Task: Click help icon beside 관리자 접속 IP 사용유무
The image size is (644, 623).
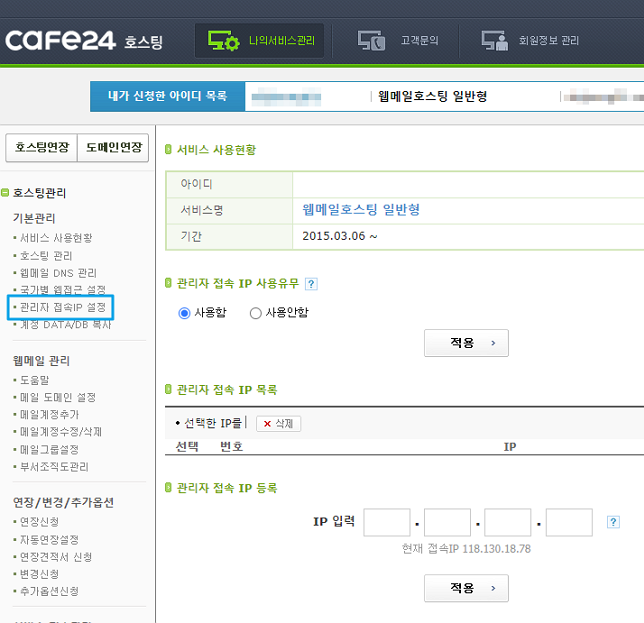Action: coord(311,284)
